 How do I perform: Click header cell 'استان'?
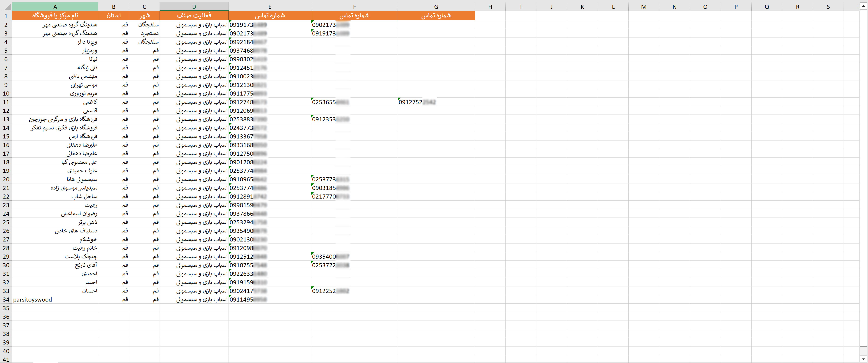[113, 16]
